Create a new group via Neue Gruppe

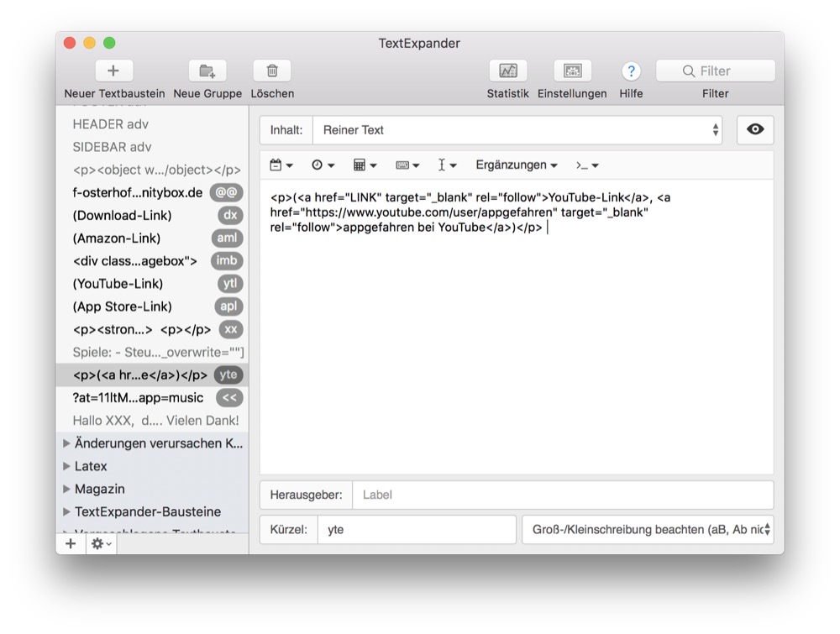point(207,71)
